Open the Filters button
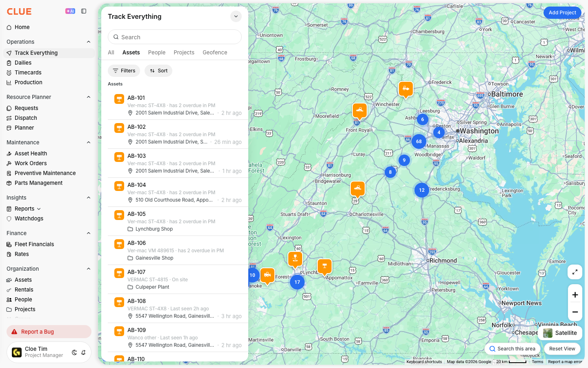 pos(124,71)
